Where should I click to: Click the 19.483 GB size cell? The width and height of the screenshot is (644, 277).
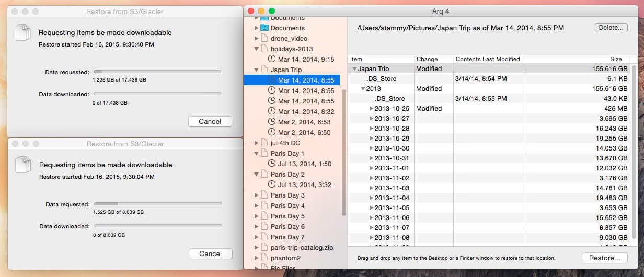click(612, 198)
